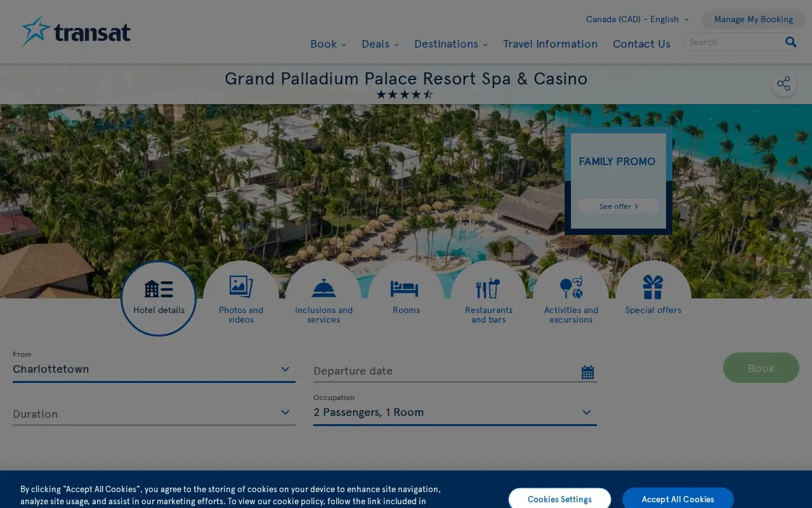The height and width of the screenshot is (508, 812).
Task: Open Canada (CAD) - English language selector
Action: pos(637,19)
